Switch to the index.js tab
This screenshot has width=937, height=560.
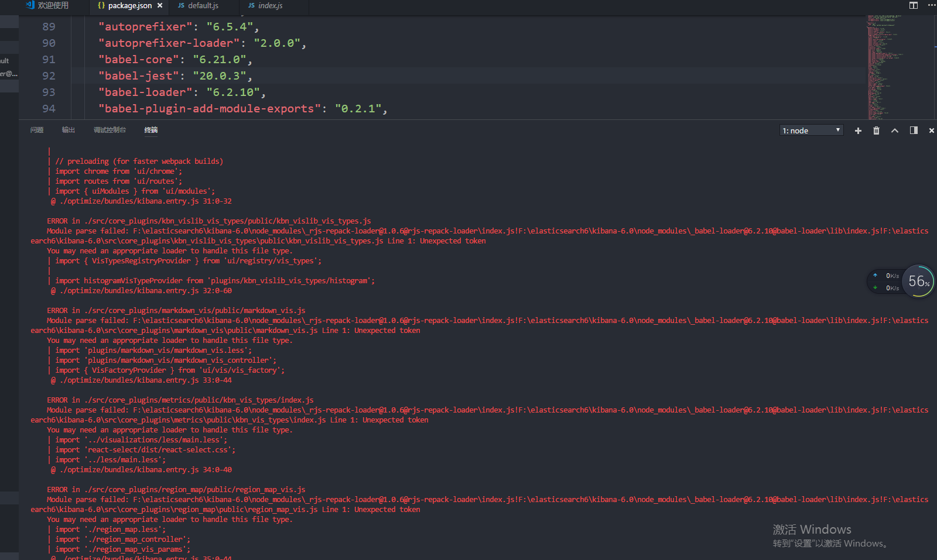[265, 5]
